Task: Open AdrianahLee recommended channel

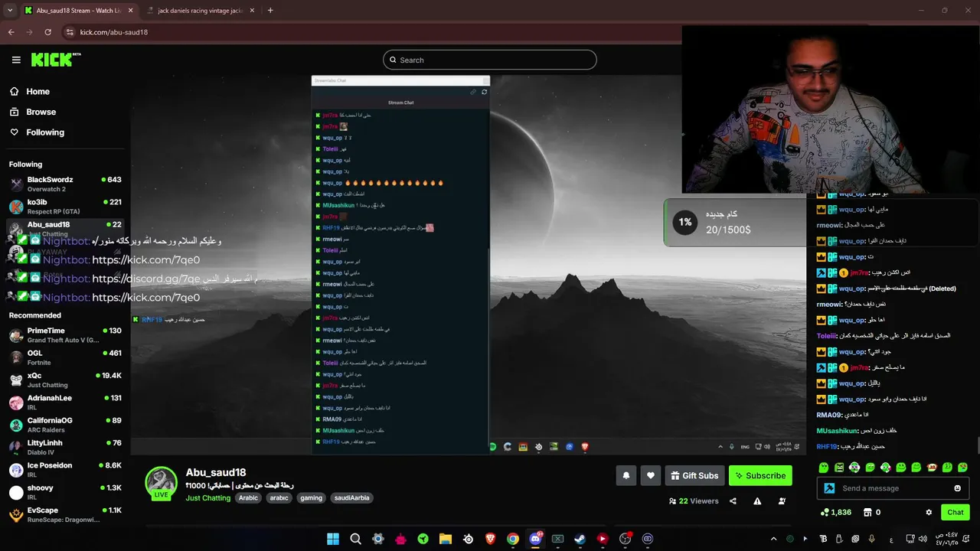Action: [x=64, y=403]
